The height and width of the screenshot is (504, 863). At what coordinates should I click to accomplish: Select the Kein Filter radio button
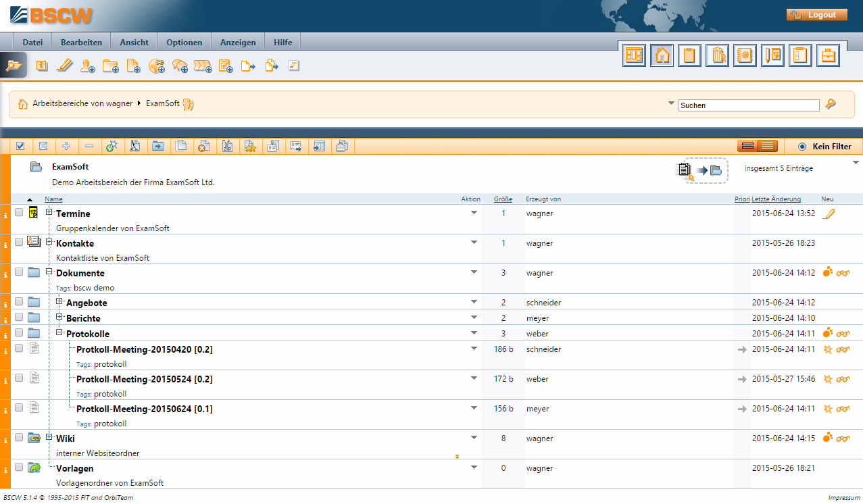[802, 147]
